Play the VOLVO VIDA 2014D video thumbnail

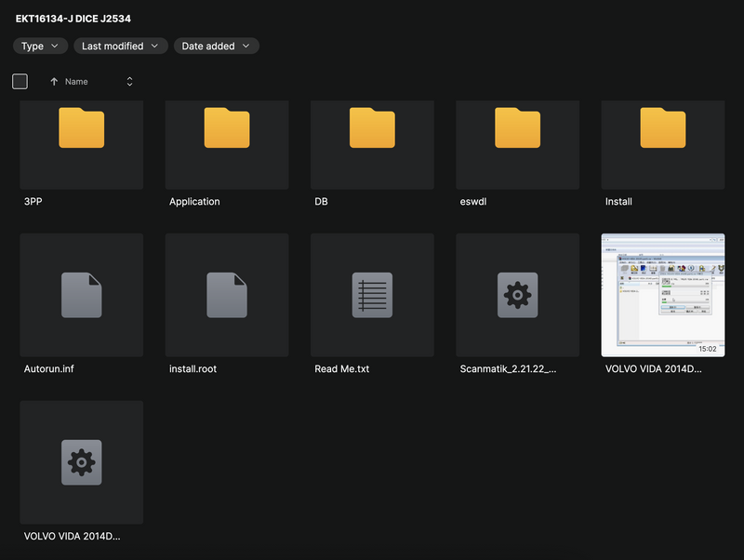point(662,295)
